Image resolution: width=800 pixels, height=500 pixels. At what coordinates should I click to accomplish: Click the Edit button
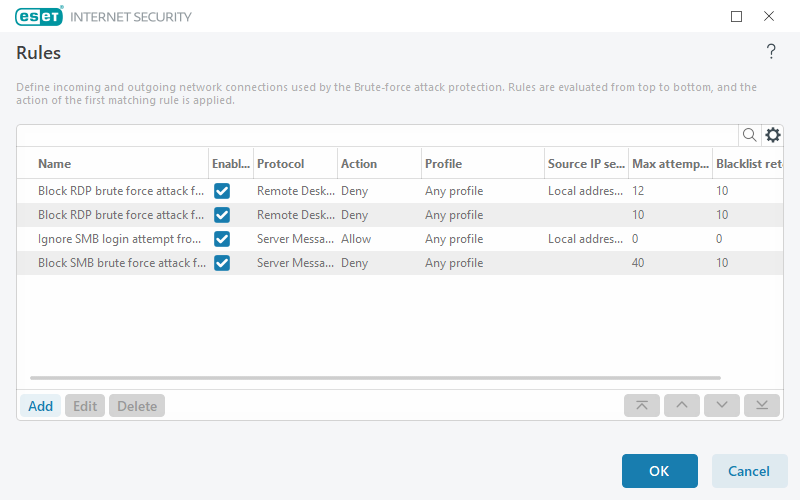85,406
